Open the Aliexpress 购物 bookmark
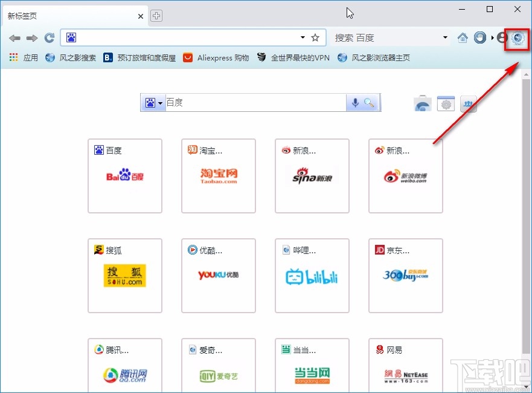 click(216, 58)
